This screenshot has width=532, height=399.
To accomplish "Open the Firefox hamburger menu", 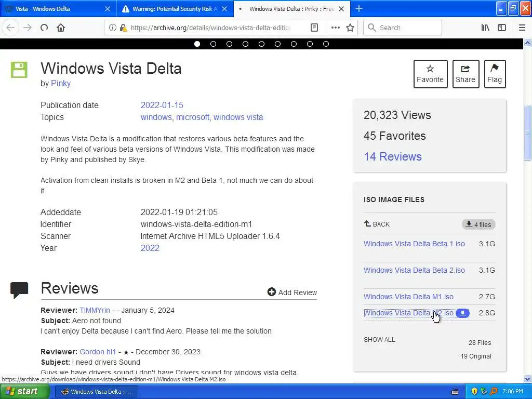I will click(x=522, y=28).
